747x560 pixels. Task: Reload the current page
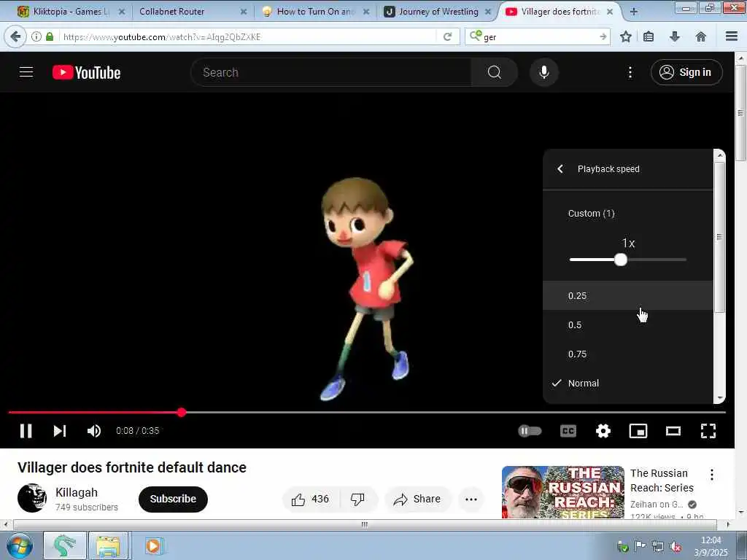click(x=447, y=36)
